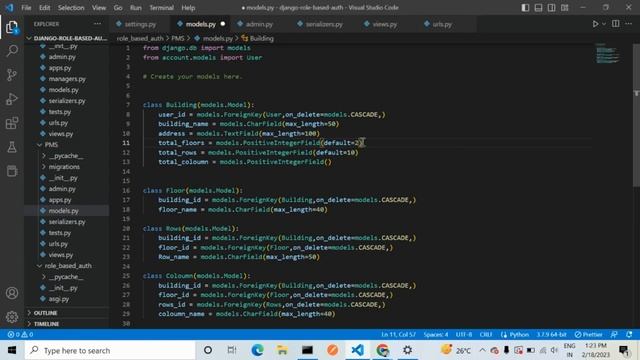The width and height of the screenshot is (640, 360).
Task: Open the View menu
Action: [x=99, y=8]
